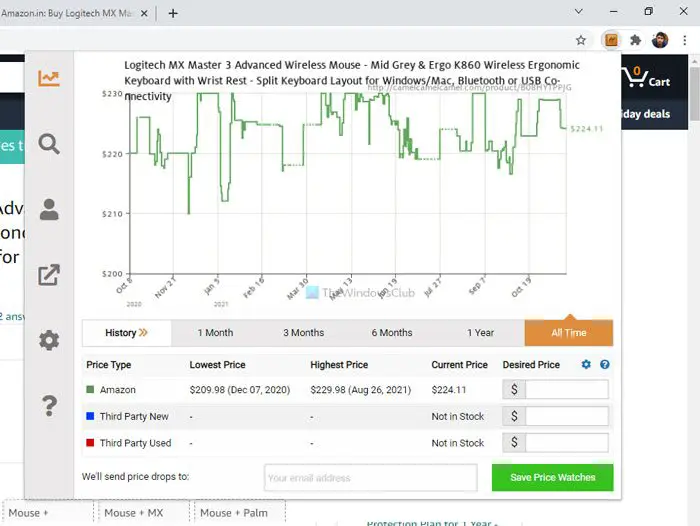Click the Save Price Watches button
The image size is (700, 526).
tap(553, 477)
